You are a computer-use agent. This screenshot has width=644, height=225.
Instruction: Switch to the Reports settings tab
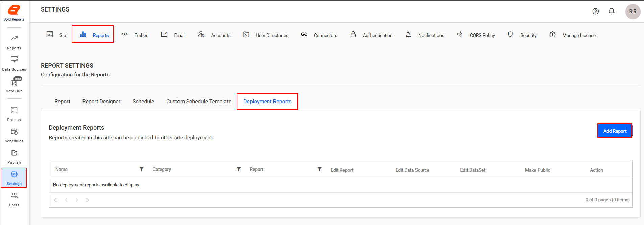tap(93, 34)
